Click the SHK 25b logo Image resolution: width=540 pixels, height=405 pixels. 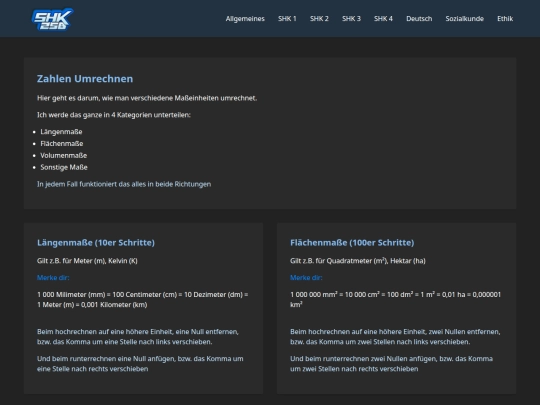point(52,19)
